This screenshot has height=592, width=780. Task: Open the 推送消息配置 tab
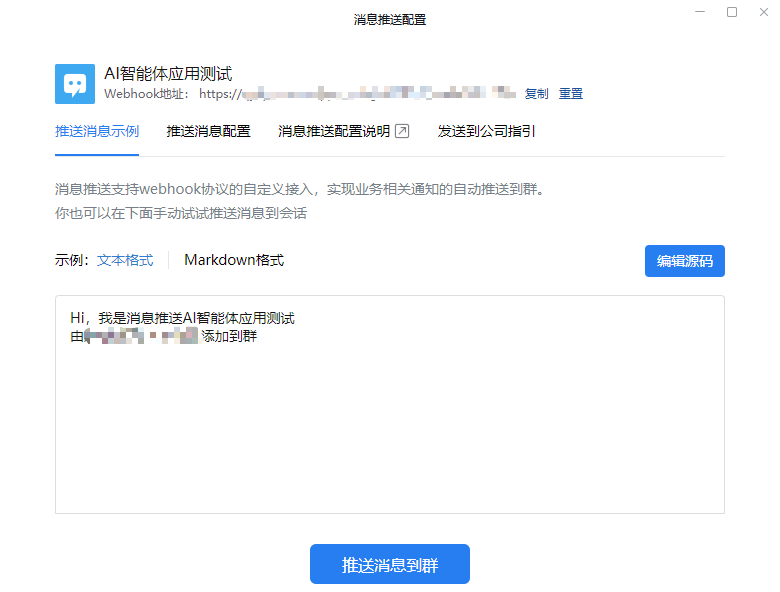point(208,131)
